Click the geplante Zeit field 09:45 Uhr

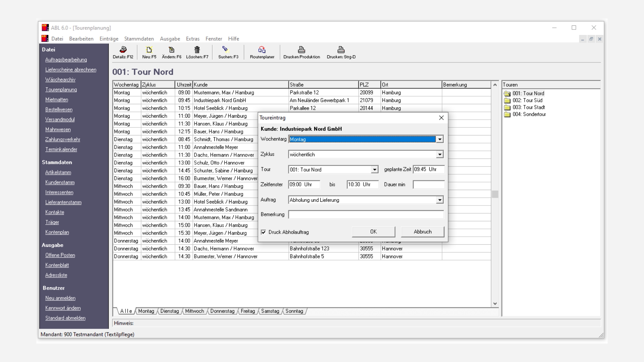coord(429,170)
